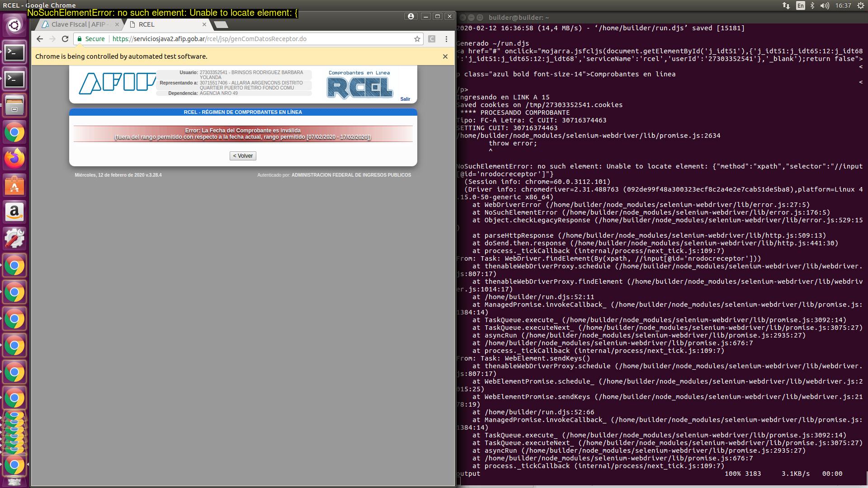Click the 'builder@builder: ~' terminal title
This screenshot has height=488, width=868.
point(519,18)
